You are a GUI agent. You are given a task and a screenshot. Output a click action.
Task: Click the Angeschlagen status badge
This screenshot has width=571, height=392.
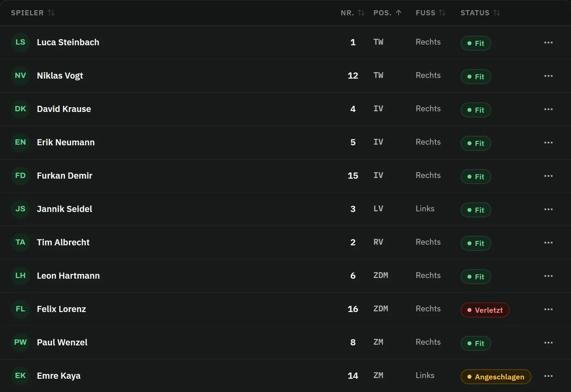tap(496, 377)
